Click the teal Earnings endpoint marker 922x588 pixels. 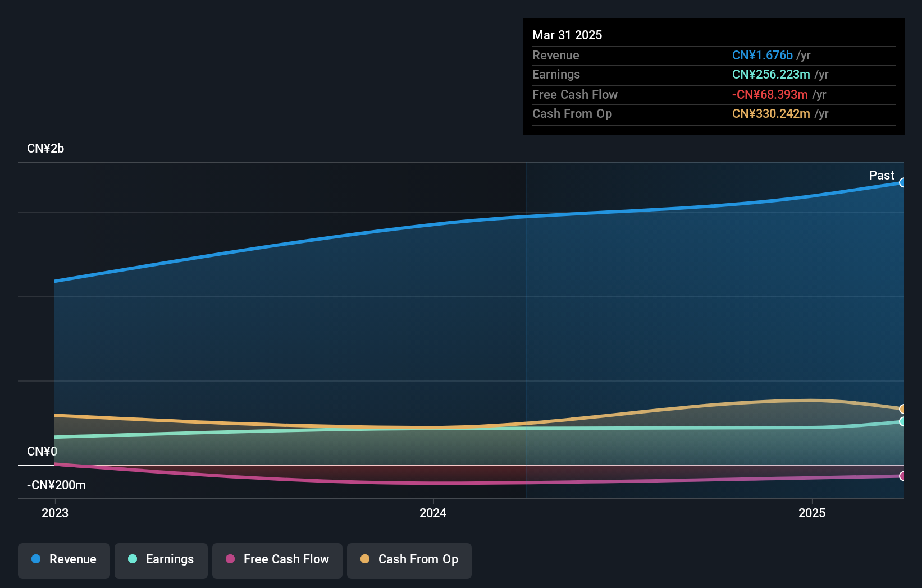click(x=903, y=421)
